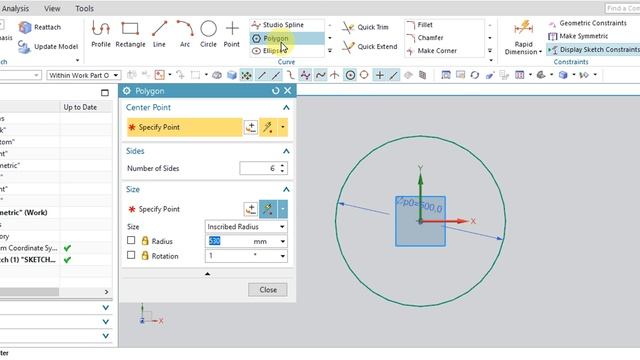Open the Radius value dropdown arrow
The width and height of the screenshot is (640, 360).
282,241
